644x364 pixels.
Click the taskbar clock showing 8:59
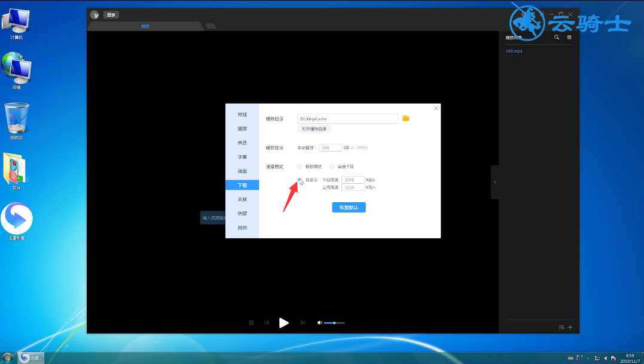pyautogui.click(x=630, y=358)
